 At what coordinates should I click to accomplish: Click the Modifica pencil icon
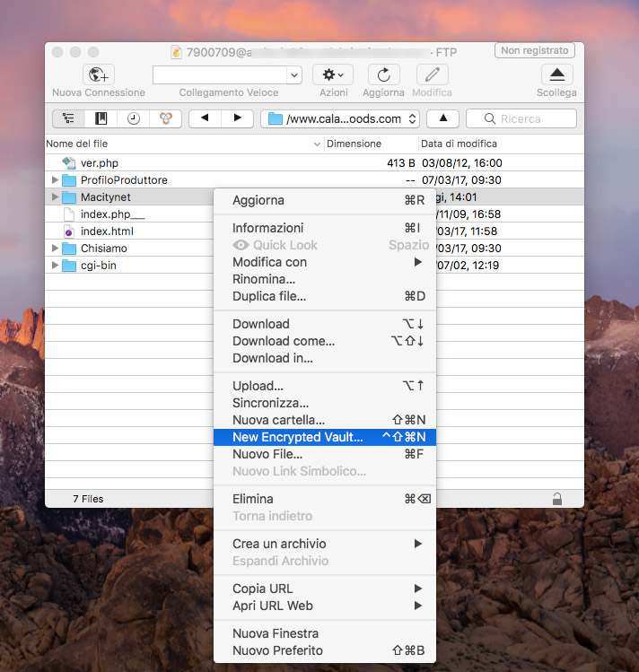[x=432, y=75]
